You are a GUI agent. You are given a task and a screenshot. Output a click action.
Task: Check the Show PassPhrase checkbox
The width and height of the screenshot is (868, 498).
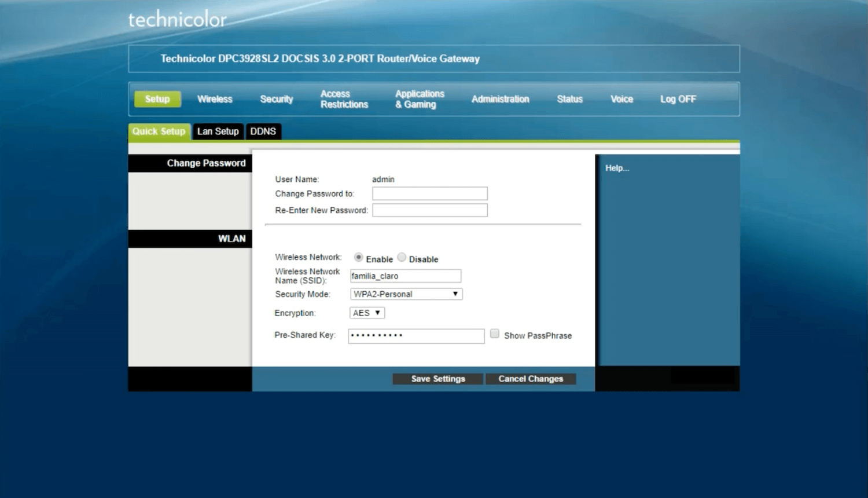[x=495, y=334]
